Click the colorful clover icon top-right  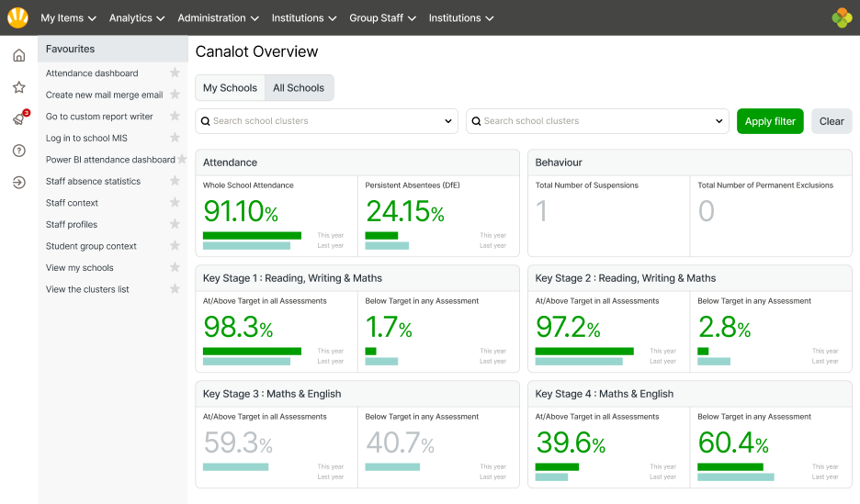842,17
